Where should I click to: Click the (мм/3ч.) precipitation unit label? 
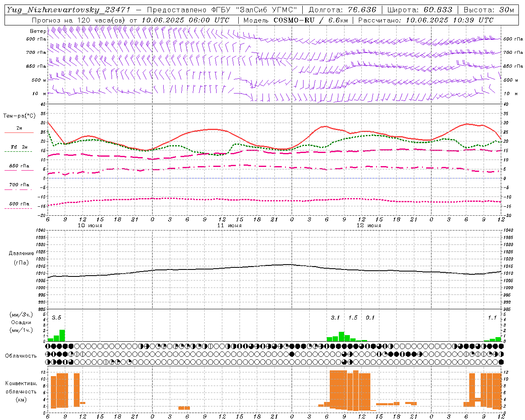(x=21, y=315)
